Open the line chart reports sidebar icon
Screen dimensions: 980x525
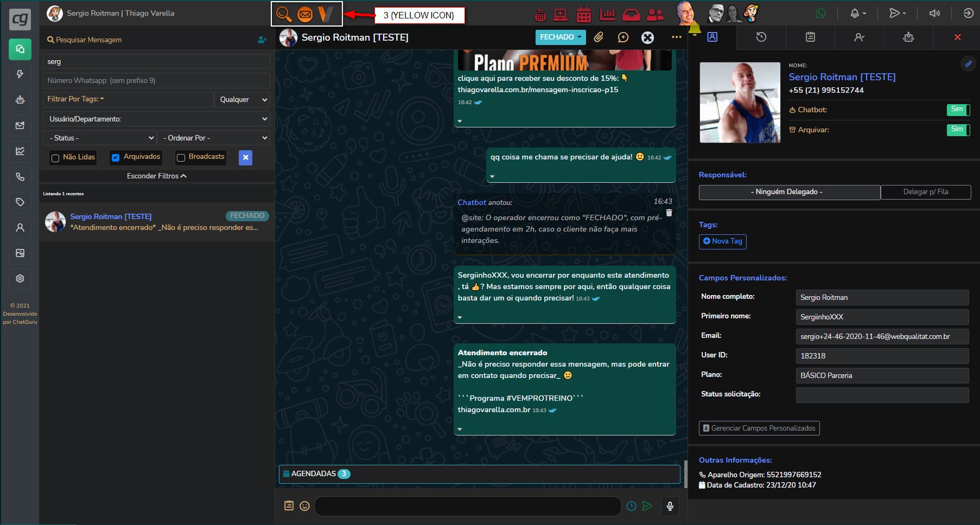coord(20,151)
